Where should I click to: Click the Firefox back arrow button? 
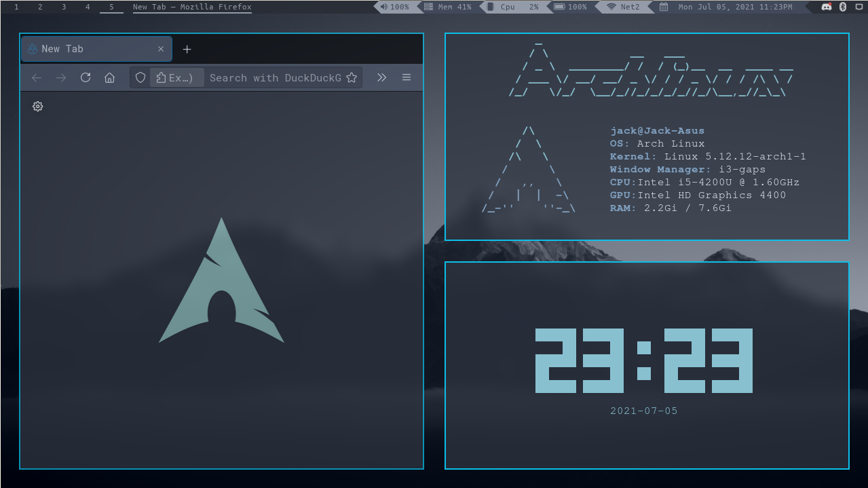click(37, 77)
